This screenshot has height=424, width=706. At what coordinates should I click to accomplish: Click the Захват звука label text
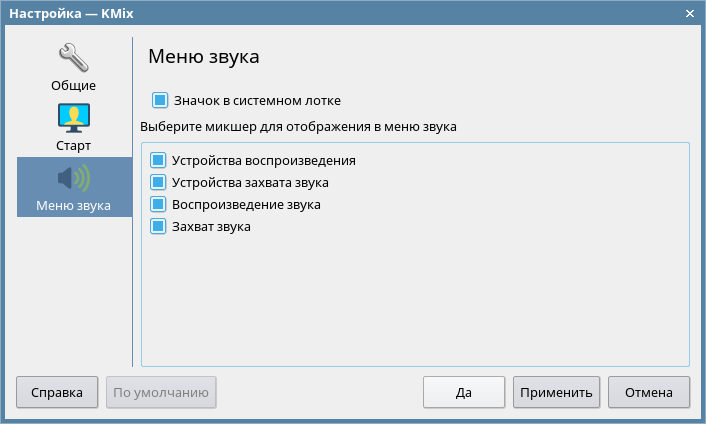pyautogui.click(x=211, y=226)
